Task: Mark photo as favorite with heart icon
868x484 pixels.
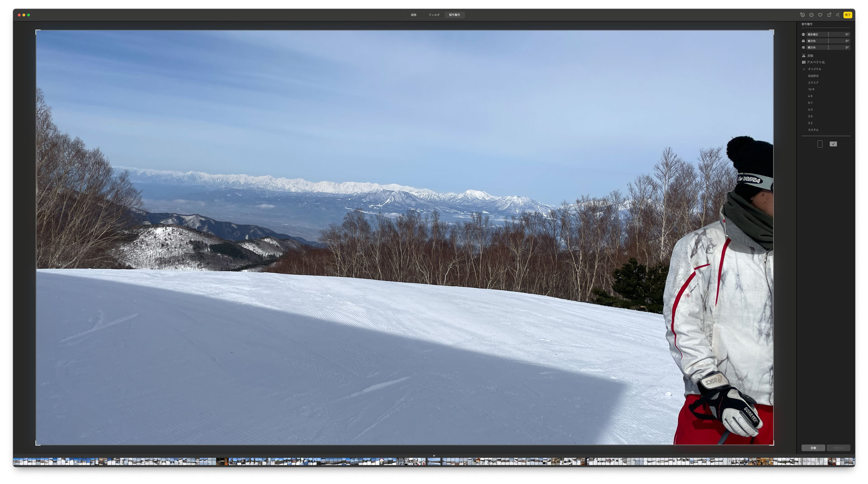Action: pos(820,15)
